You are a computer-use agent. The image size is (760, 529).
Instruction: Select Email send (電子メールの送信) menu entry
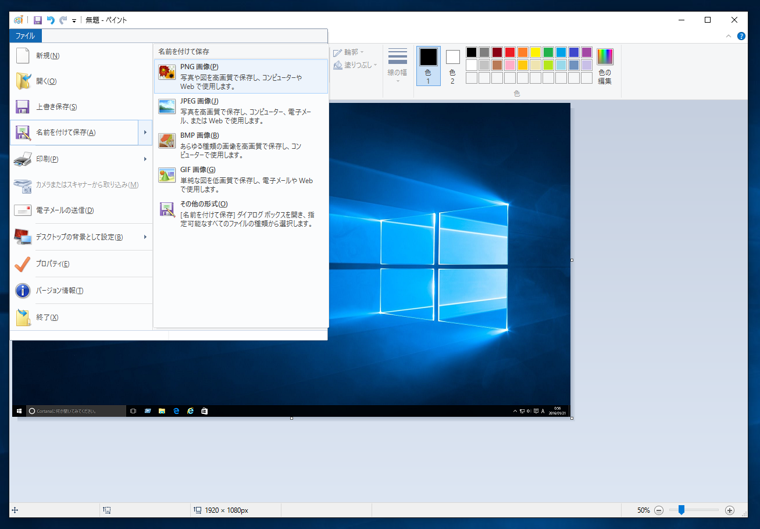(81, 210)
